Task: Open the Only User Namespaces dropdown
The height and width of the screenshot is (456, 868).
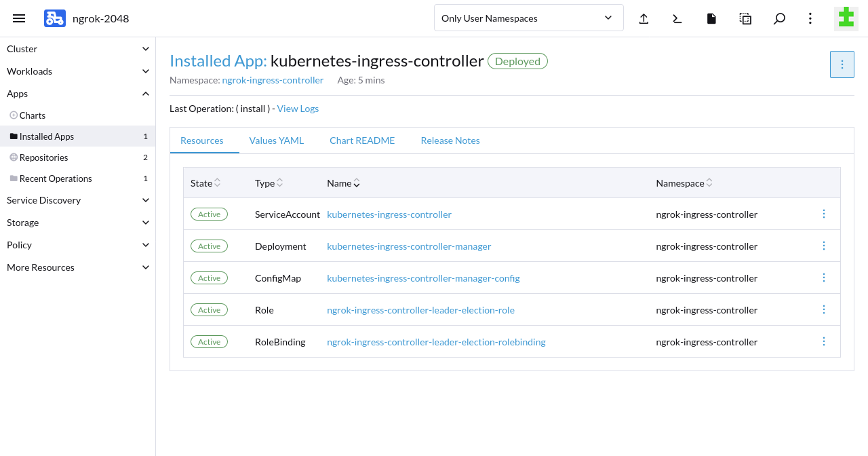Action: tap(529, 18)
